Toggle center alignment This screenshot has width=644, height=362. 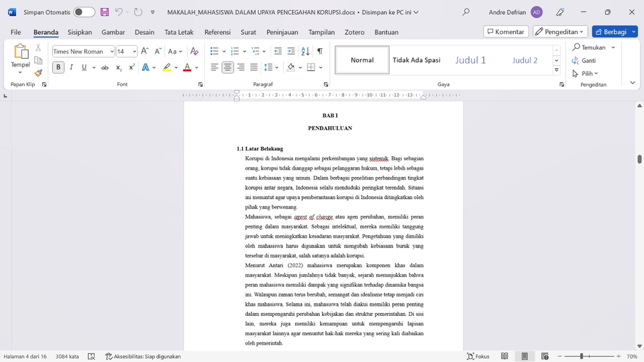[227, 67]
